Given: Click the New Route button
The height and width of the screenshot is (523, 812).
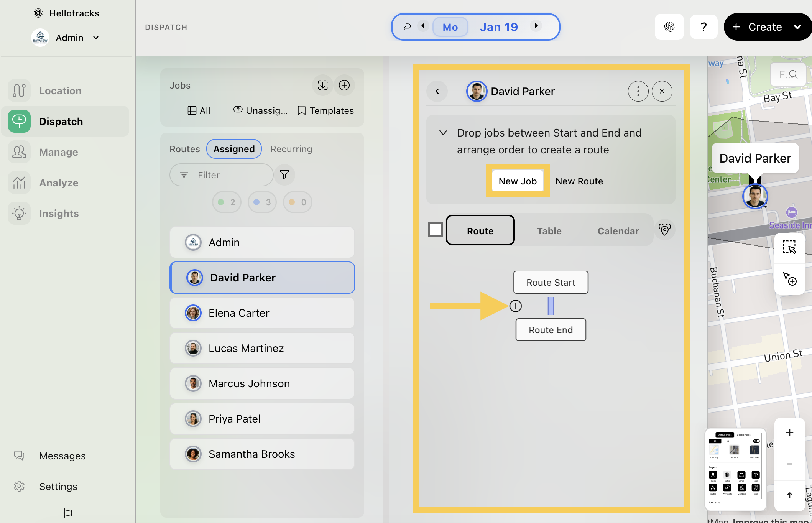Looking at the screenshot, I should [x=579, y=181].
